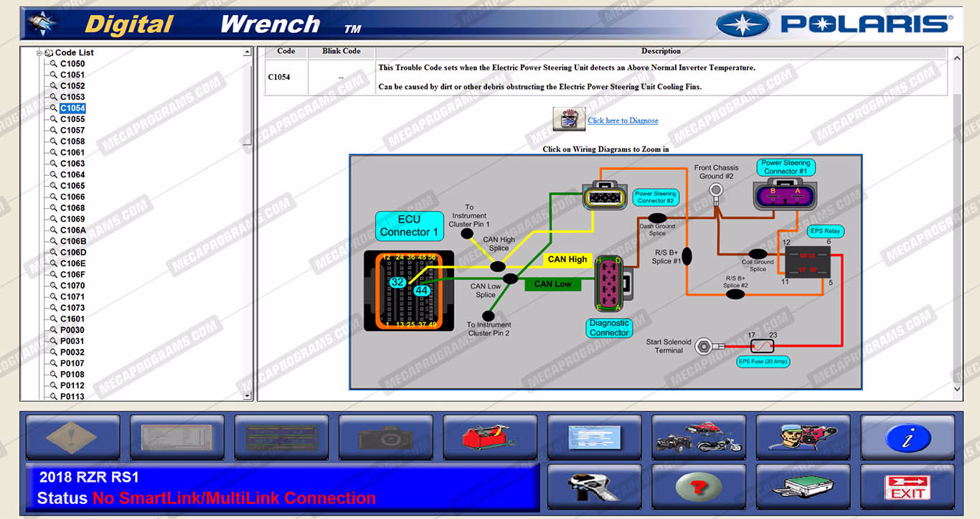Select code C1052 in the list
The width and height of the screenshot is (980, 519).
(72, 86)
